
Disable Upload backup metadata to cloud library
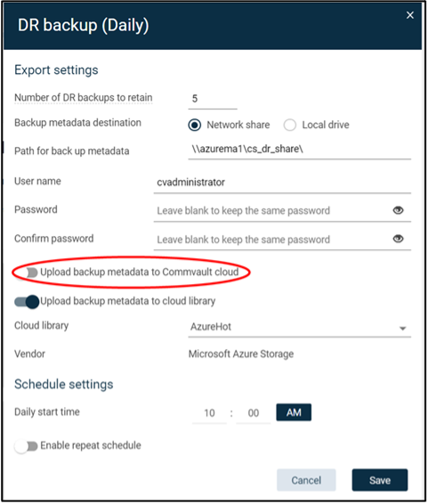tap(27, 302)
